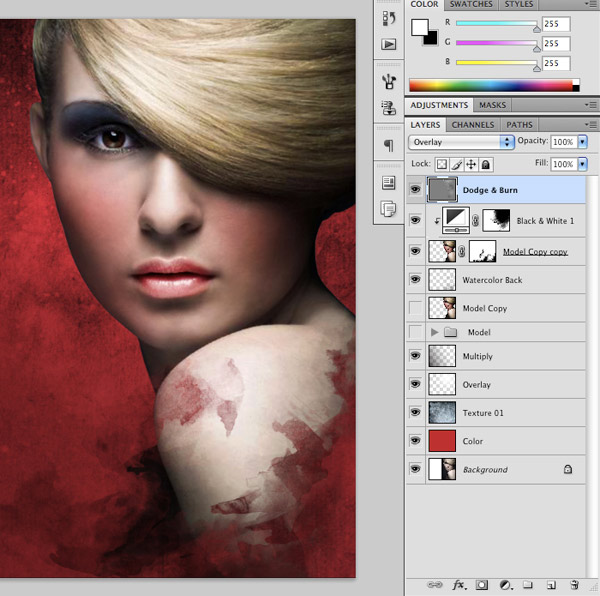Open the layer styles fx menu
The image size is (600, 596).
tap(459, 584)
